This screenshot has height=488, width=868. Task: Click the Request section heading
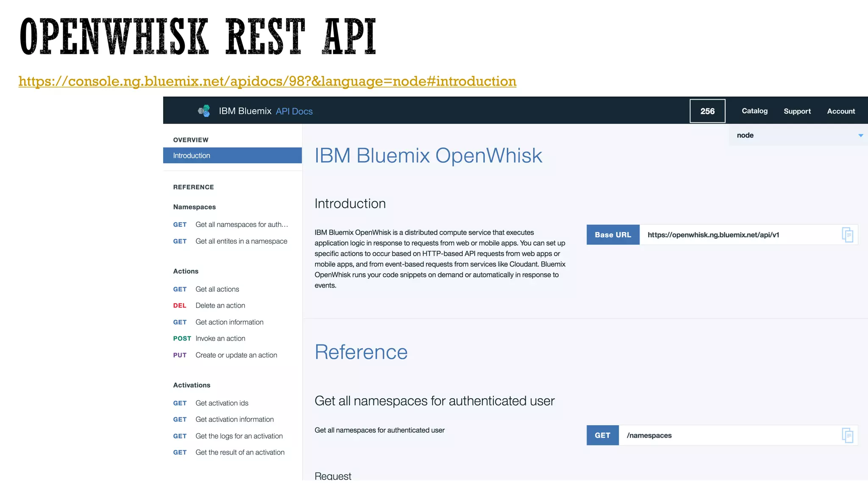coord(333,476)
